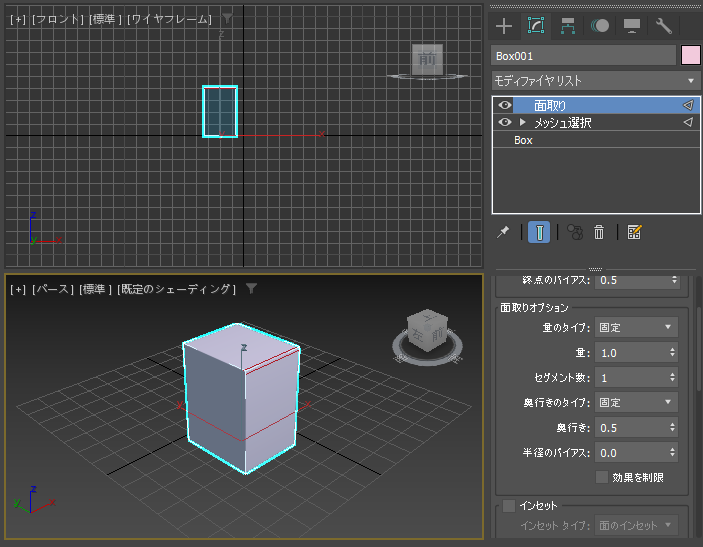The height and width of the screenshot is (547, 703).
Task: Enable the 効果を制限 checkbox
Action: click(x=602, y=477)
